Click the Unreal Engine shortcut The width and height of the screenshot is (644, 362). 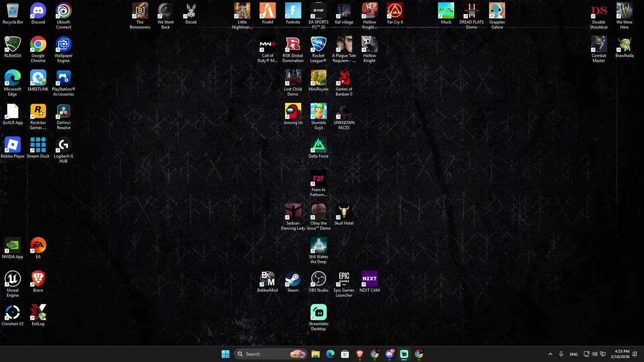point(13,285)
